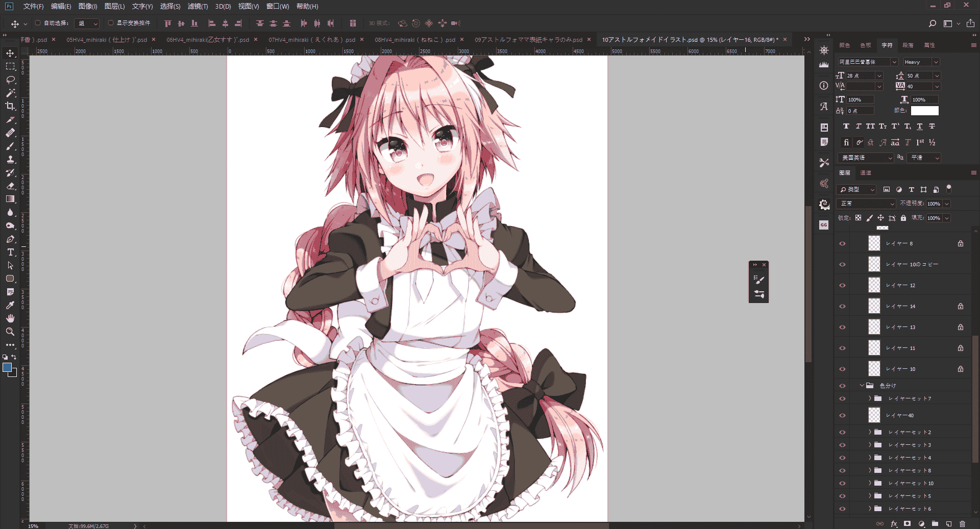This screenshot has width=980, height=529.
Task: Activate the Pen tool
Action: [10, 239]
